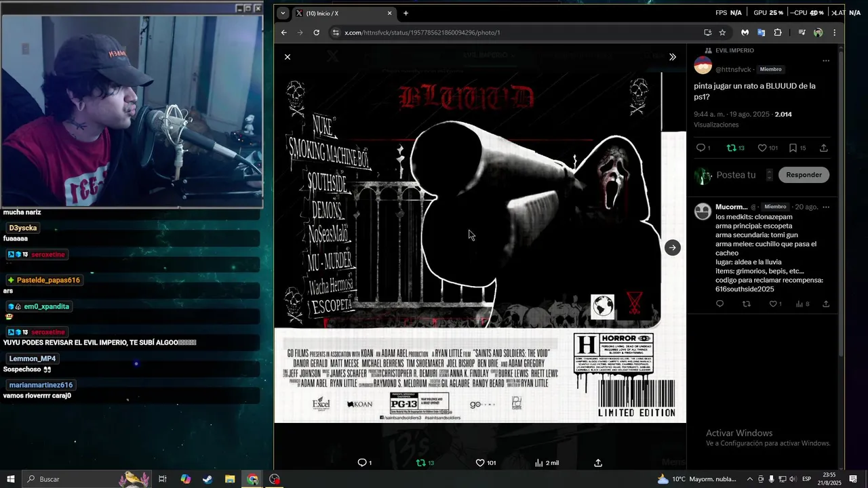Viewport: 868px width, 488px height.
Task: Open the Extensions puzzle icon
Action: 778,33
